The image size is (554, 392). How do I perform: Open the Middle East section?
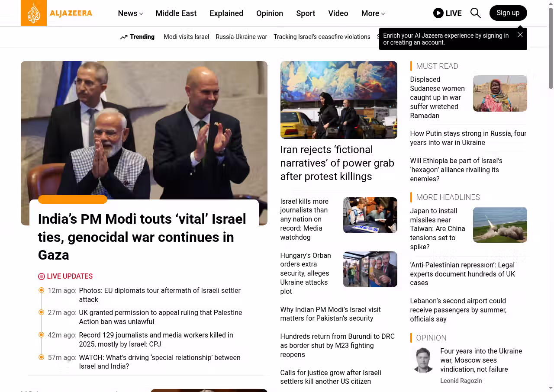coord(176,13)
